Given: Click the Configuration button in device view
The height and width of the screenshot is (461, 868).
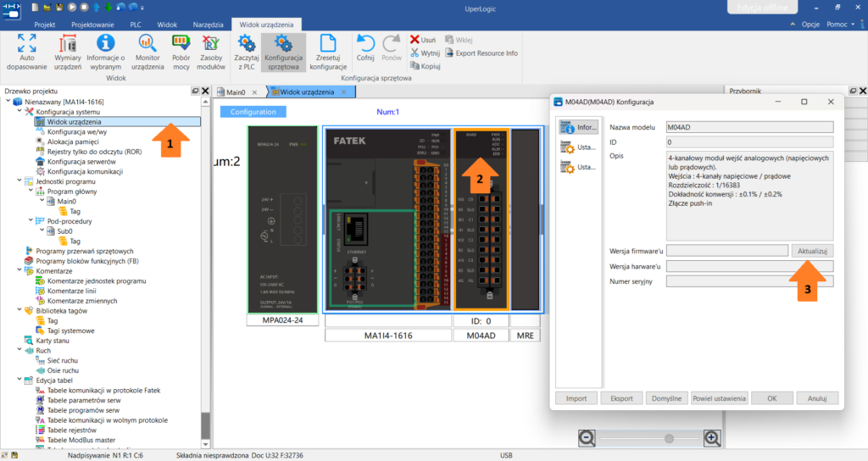Looking at the screenshot, I should [253, 112].
